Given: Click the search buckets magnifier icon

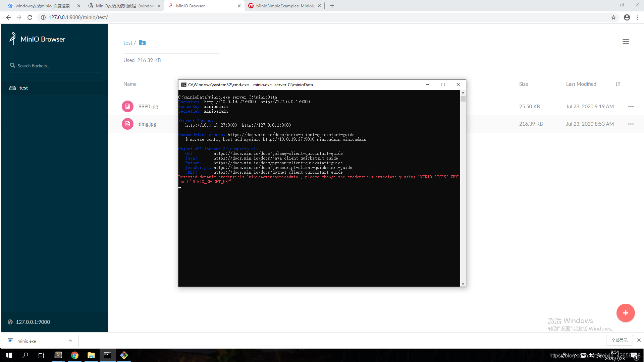Looking at the screenshot, I should click(13, 65).
